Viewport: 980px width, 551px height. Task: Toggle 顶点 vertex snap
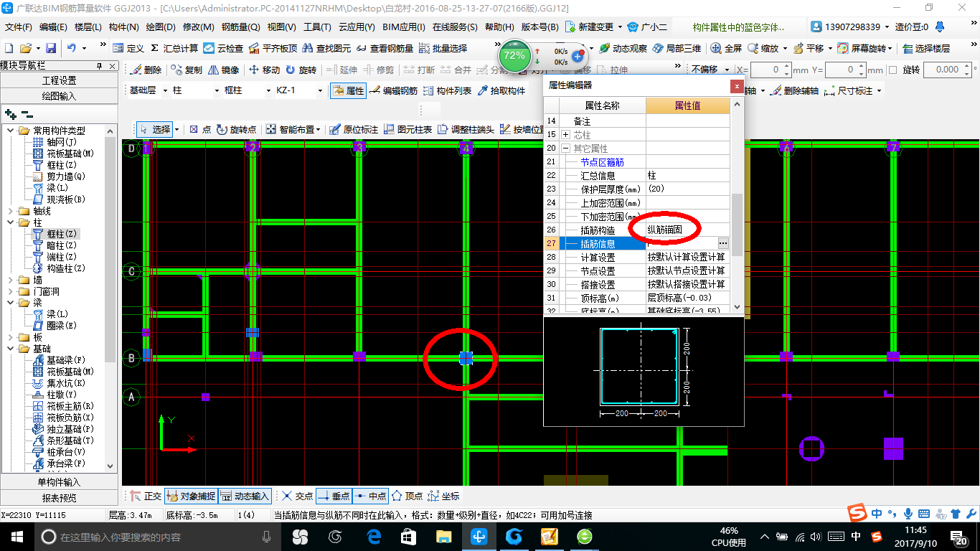click(407, 496)
